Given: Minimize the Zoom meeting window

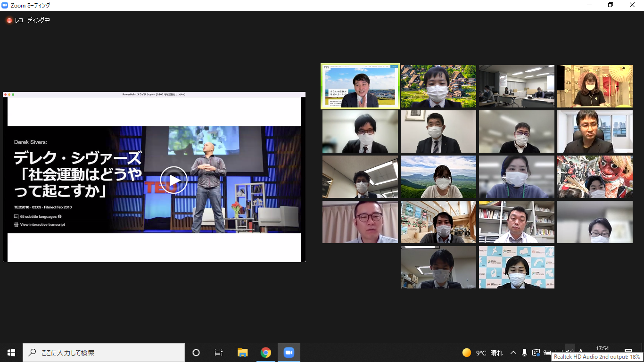Looking at the screenshot, I should point(589,5).
